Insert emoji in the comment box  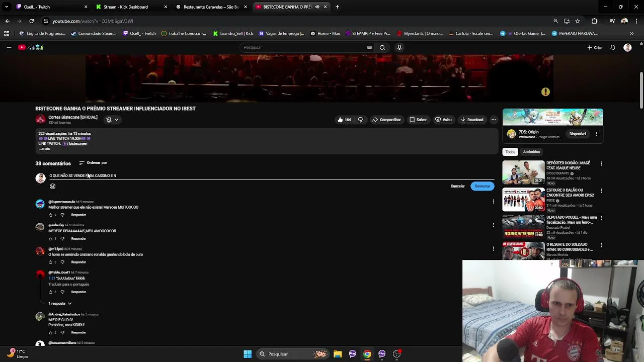pos(52,186)
